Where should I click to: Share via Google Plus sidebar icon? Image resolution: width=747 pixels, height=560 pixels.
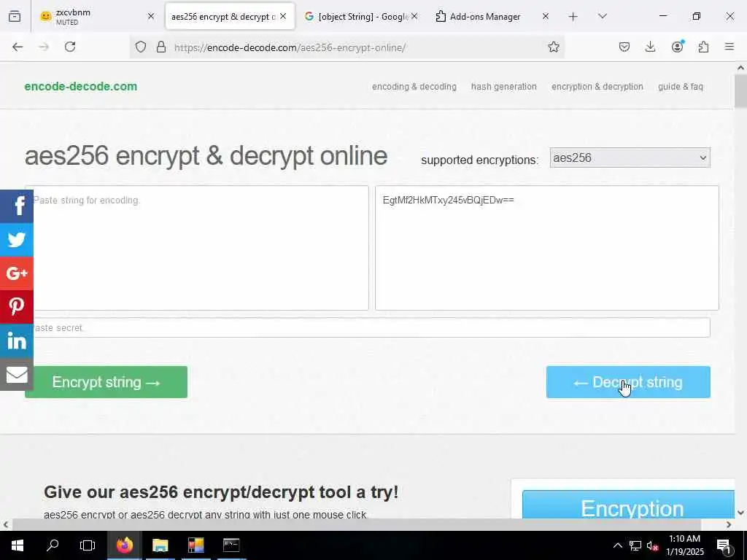(x=17, y=273)
